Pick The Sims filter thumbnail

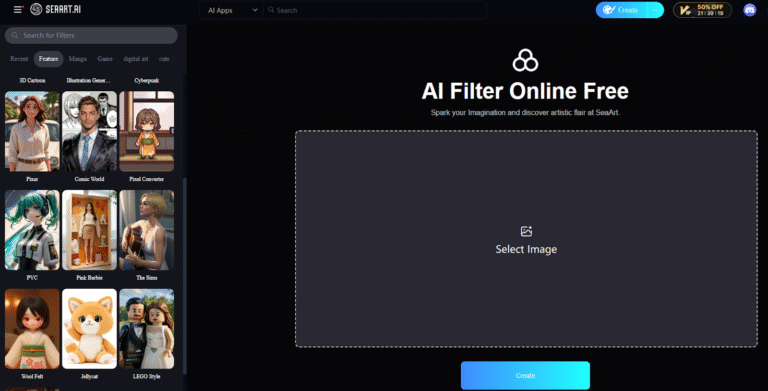click(x=146, y=230)
